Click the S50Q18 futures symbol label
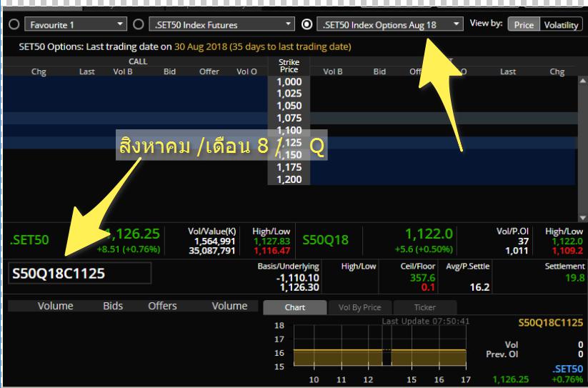The width and height of the screenshot is (588, 388). (x=325, y=239)
